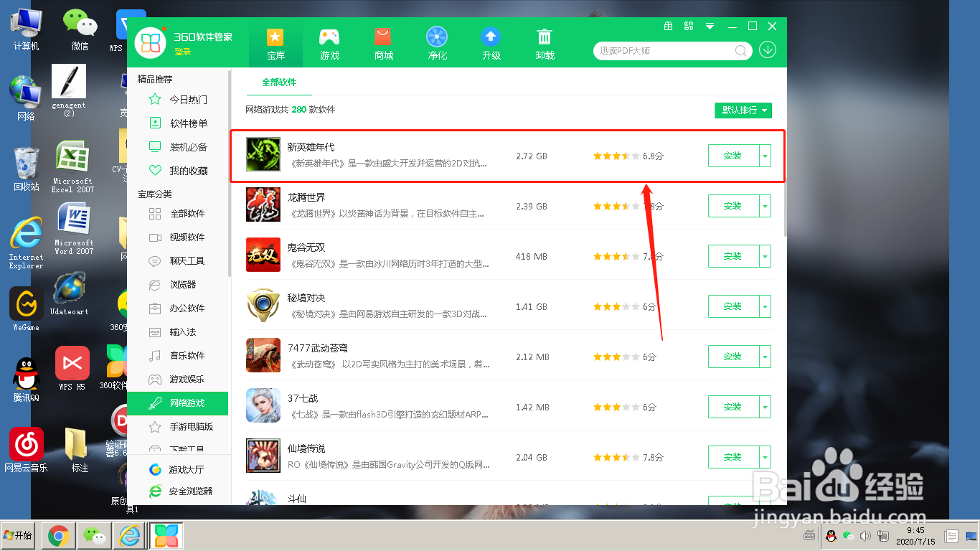
Task: Launch Chrome from the taskbar
Action: pos(58,535)
